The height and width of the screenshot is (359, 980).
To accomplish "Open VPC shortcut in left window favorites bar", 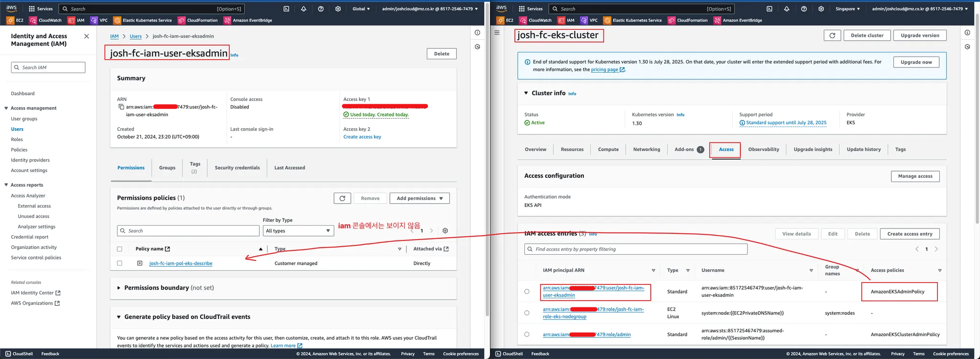I will click(x=99, y=20).
